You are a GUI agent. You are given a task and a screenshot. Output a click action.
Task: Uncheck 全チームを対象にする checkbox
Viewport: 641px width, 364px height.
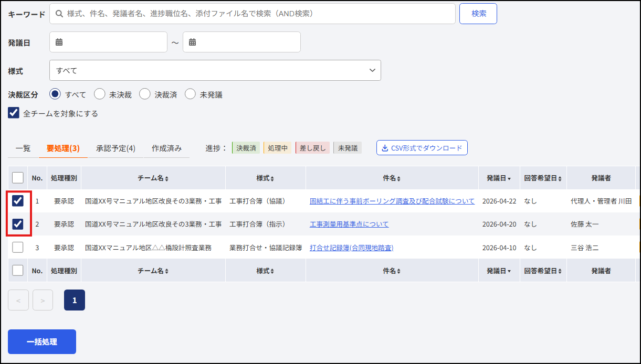14,113
